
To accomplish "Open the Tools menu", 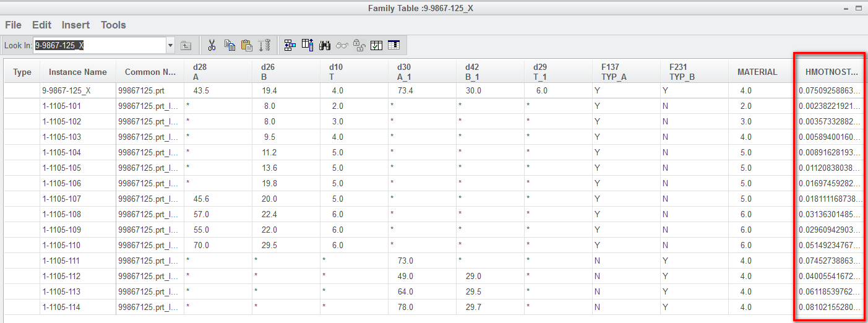I will pyautogui.click(x=113, y=25).
